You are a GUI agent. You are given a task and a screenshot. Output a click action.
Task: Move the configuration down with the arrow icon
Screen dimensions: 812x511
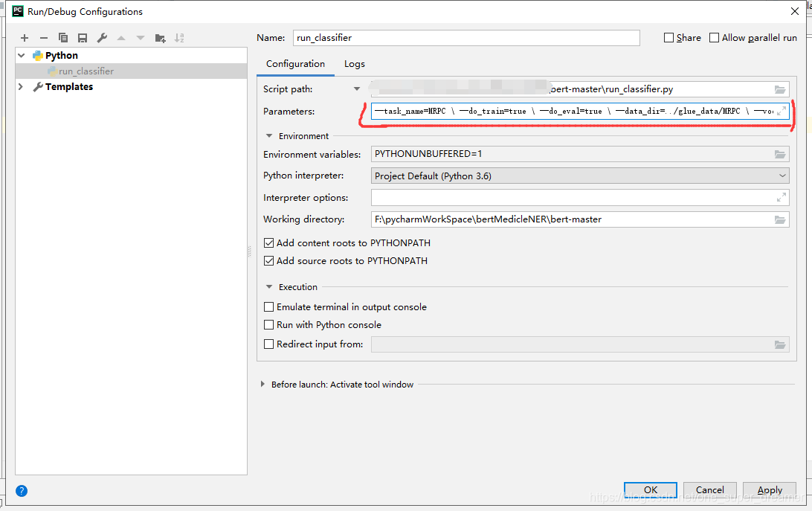[141, 38]
